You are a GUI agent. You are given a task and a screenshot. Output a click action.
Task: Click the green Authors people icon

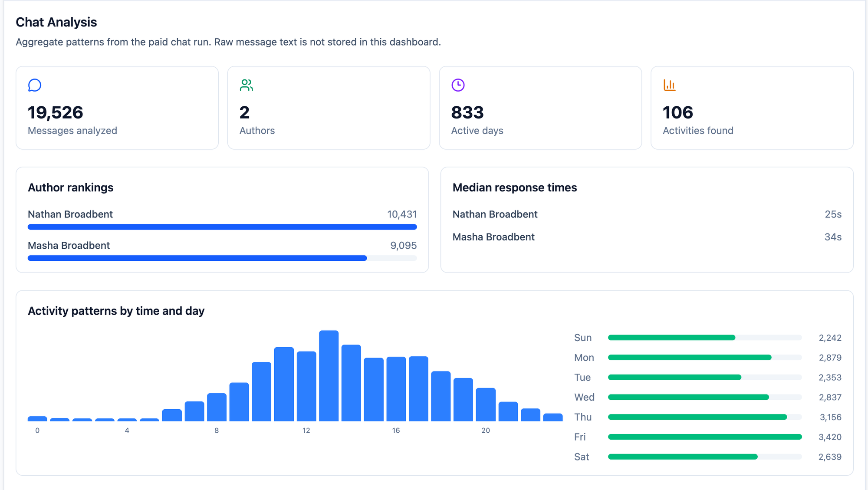[x=247, y=85]
